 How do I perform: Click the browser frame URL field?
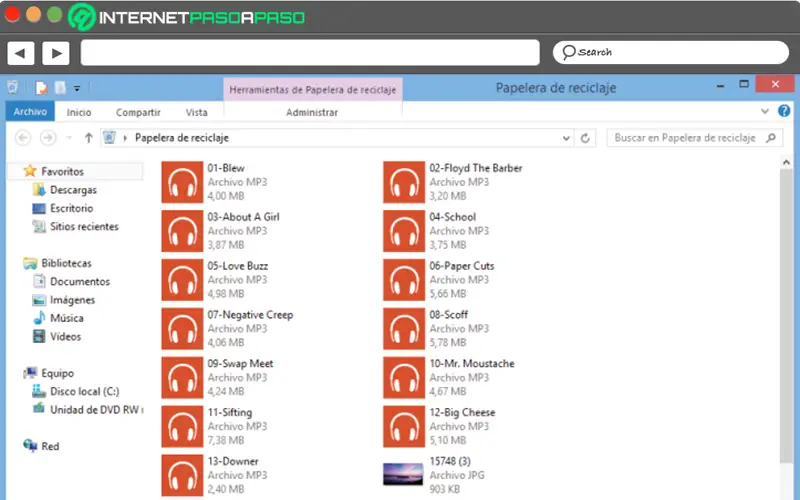pyautogui.click(x=310, y=53)
